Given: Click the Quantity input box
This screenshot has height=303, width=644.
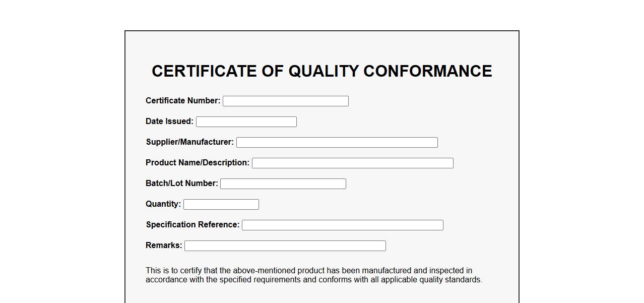Looking at the screenshot, I should (221, 205).
